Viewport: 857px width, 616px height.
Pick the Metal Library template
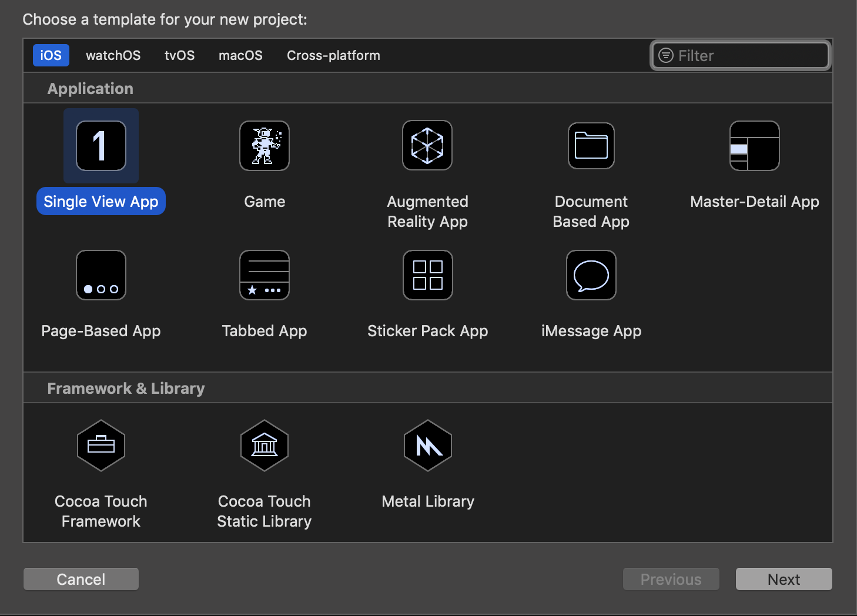click(427, 446)
